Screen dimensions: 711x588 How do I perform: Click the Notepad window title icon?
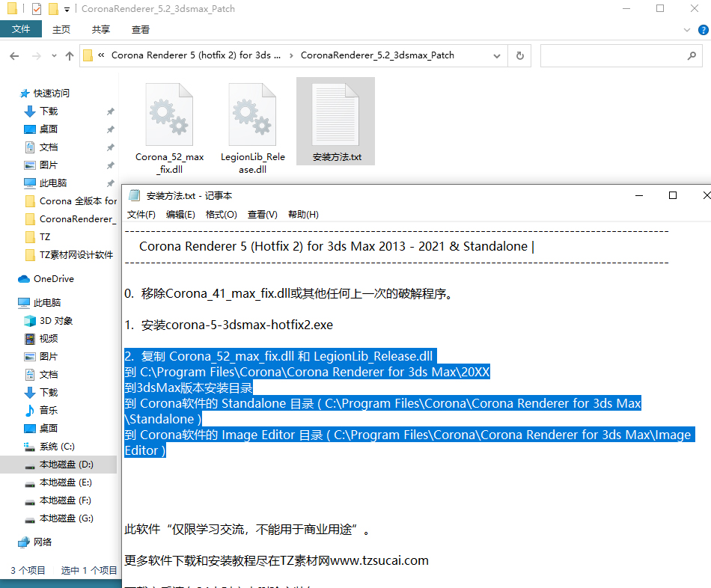[134, 195]
